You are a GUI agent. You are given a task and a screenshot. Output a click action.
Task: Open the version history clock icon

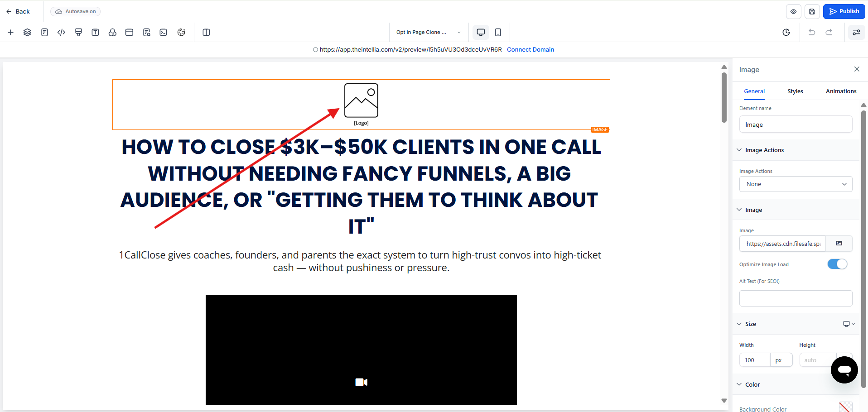tap(786, 32)
